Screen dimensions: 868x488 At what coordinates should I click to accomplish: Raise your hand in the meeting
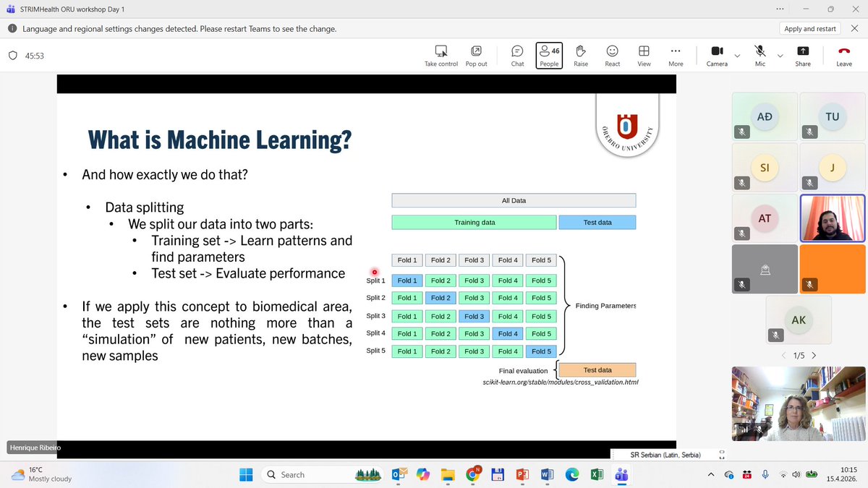point(581,56)
